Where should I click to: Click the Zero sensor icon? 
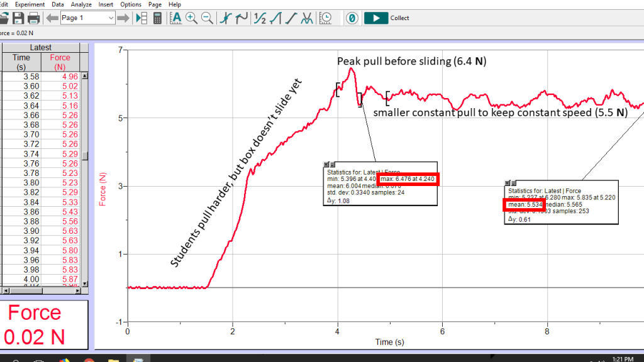click(352, 18)
